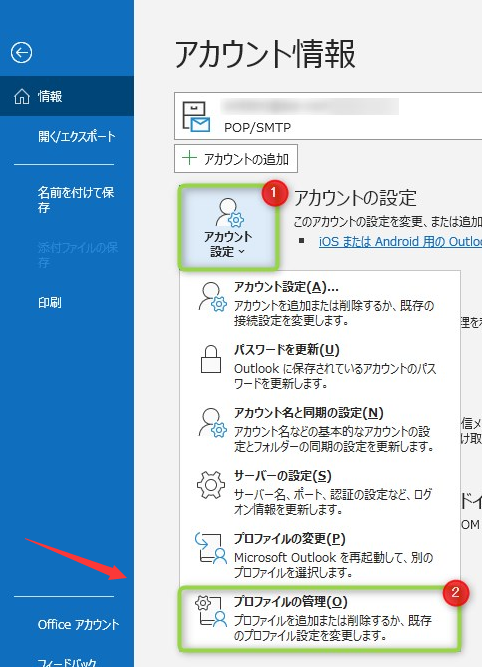Click profile-switch icon beside プロファイルの変更
The width and height of the screenshot is (482, 667).
tap(211, 548)
